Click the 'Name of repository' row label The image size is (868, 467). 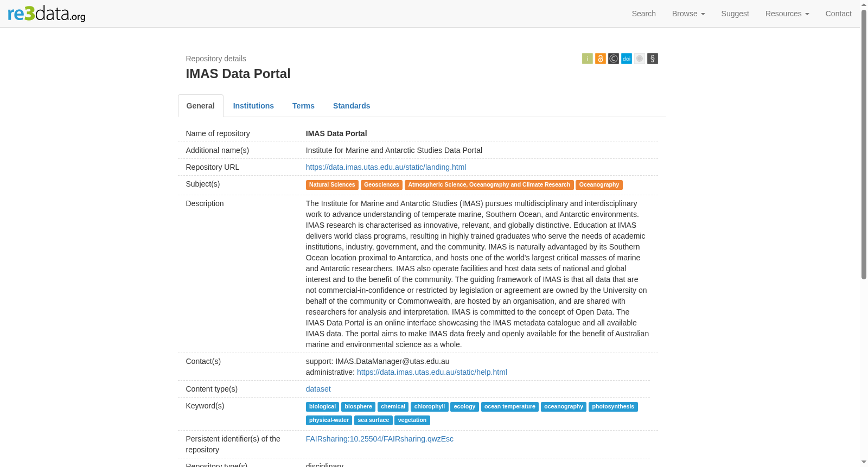click(218, 133)
